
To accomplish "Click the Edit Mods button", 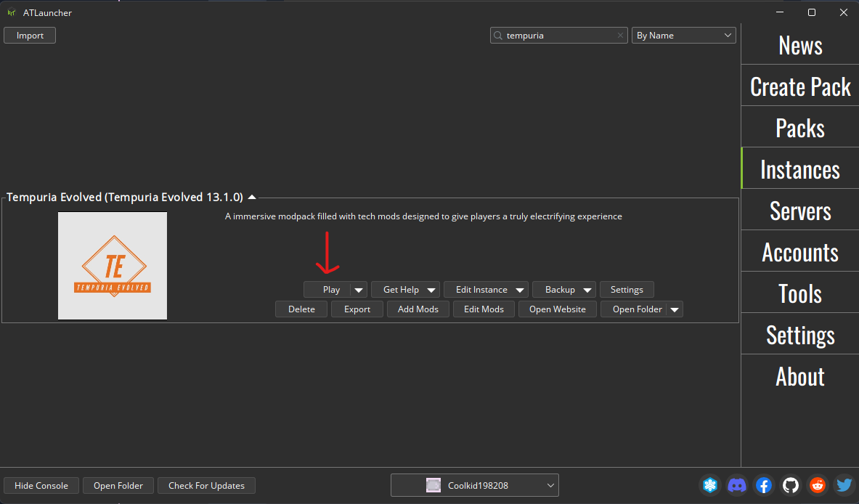I will click(x=484, y=309).
